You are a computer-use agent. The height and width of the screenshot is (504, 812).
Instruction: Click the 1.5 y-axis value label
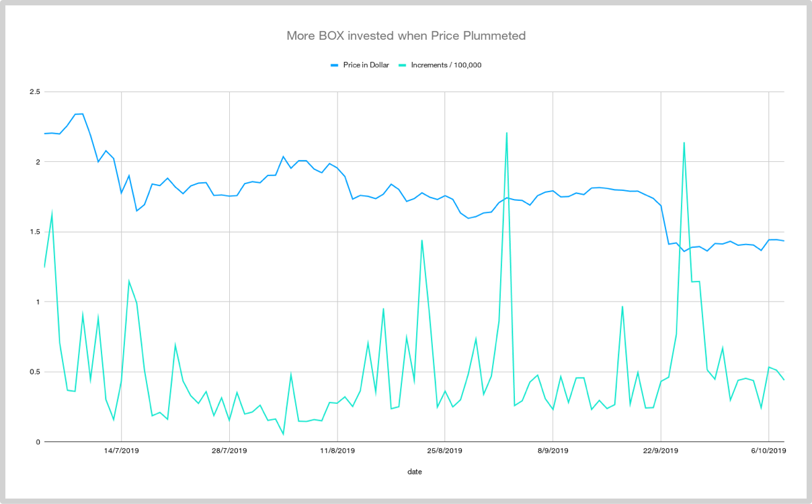(34, 232)
